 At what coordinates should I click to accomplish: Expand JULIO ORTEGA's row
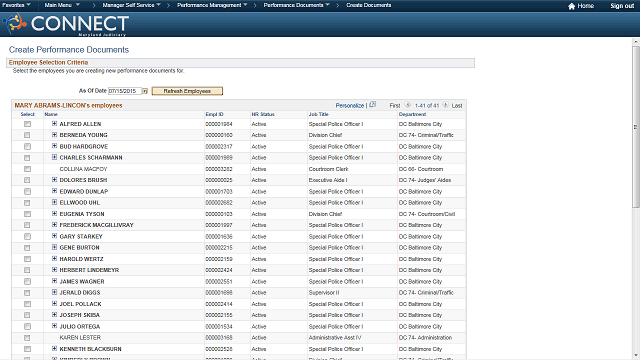[x=54, y=326]
